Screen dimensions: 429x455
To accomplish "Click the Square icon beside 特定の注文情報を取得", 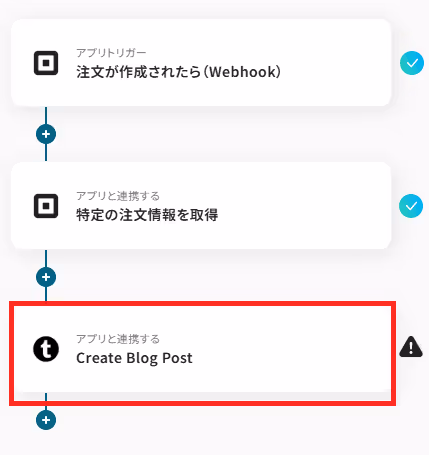I will (x=46, y=206).
